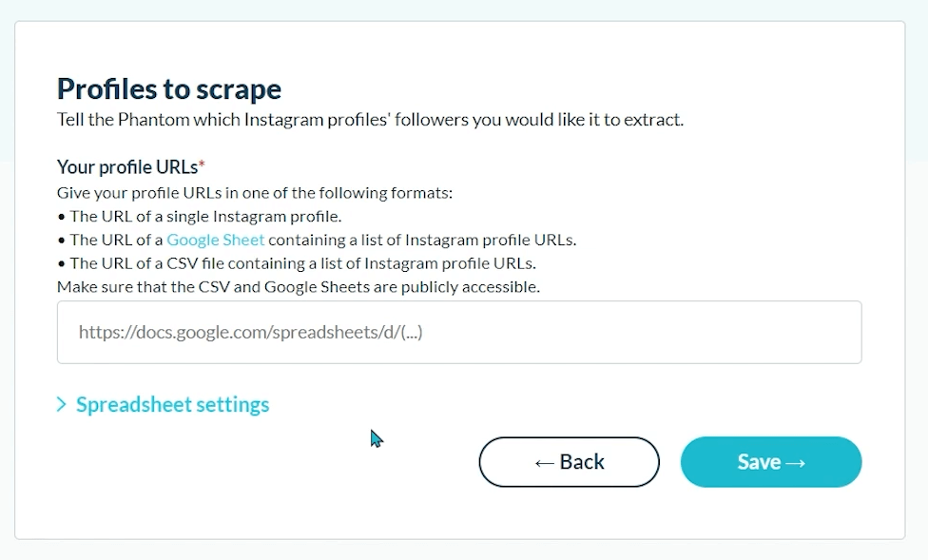Save the profile URL settings
The height and width of the screenshot is (560, 928).
(x=771, y=462)
